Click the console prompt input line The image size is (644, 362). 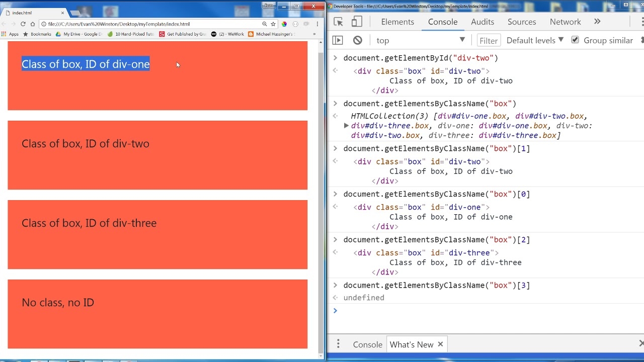(x=483, y=311)
